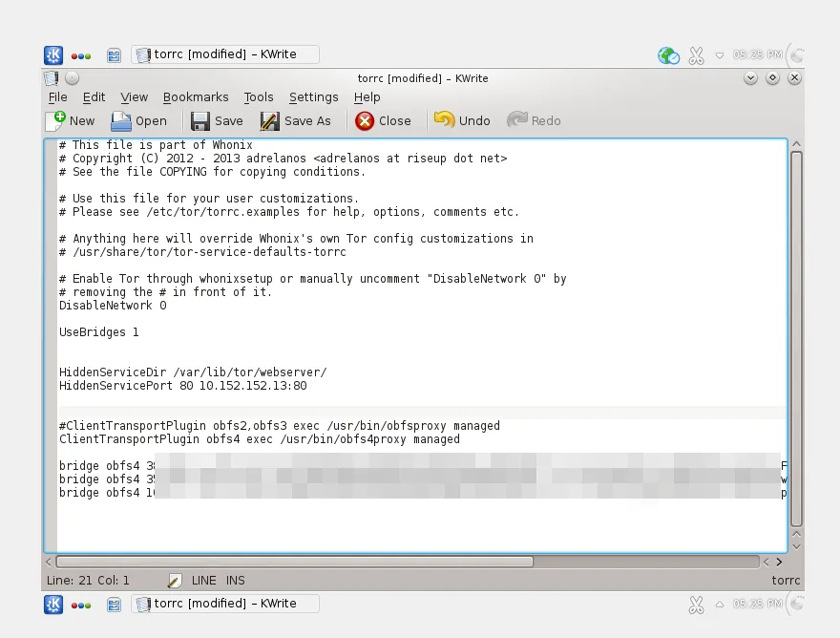This screenshot has width=840, height=638.
Task: Click the 'HiddenServicePort 80 10.152.152.13:80' line
Action: tap(183, 386)
